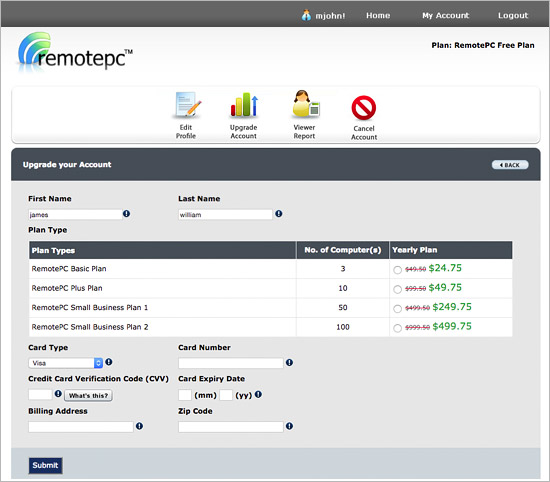Select Small Business Plan 2 $499.75 radio
This screenshot has height=482, width=550.
click(x=397, y=328)
